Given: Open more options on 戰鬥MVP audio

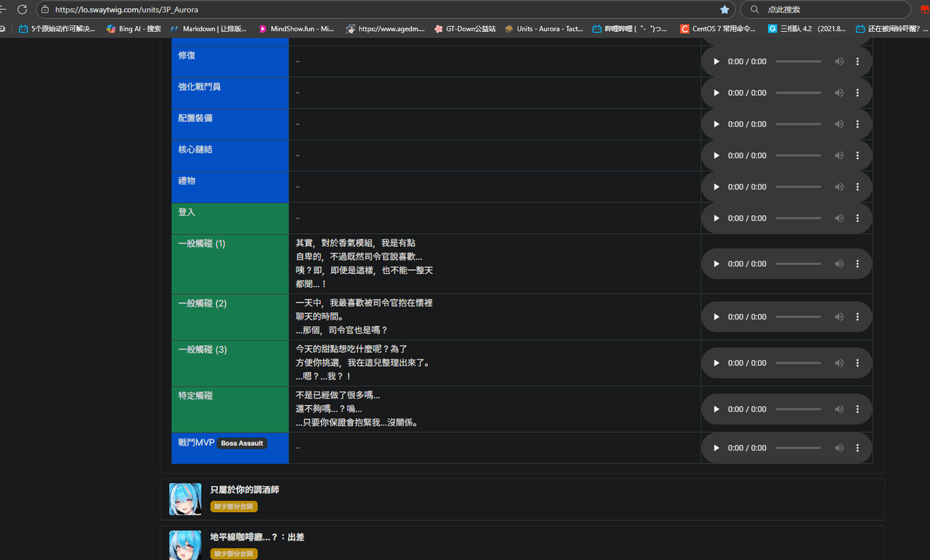Looking at the screenshot, I should click(x=857, y=448).
